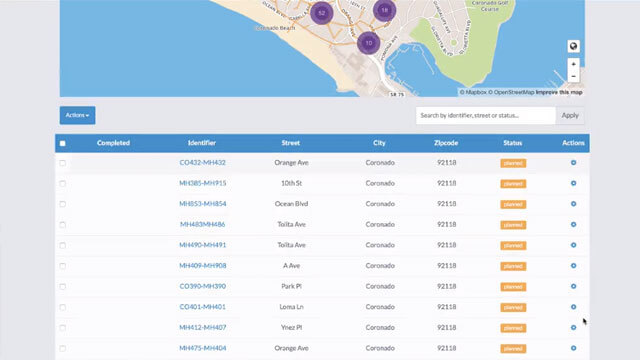Click planned status badge for Park Pl row

513,287
